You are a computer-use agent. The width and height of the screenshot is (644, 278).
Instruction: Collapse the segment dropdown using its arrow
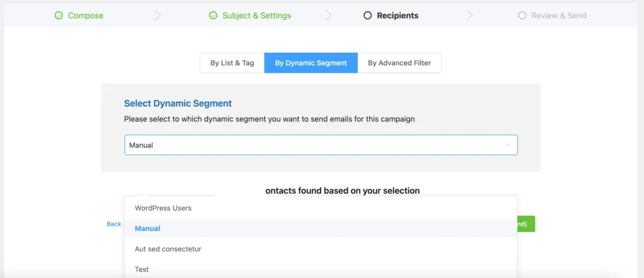(x=508, y=145)
